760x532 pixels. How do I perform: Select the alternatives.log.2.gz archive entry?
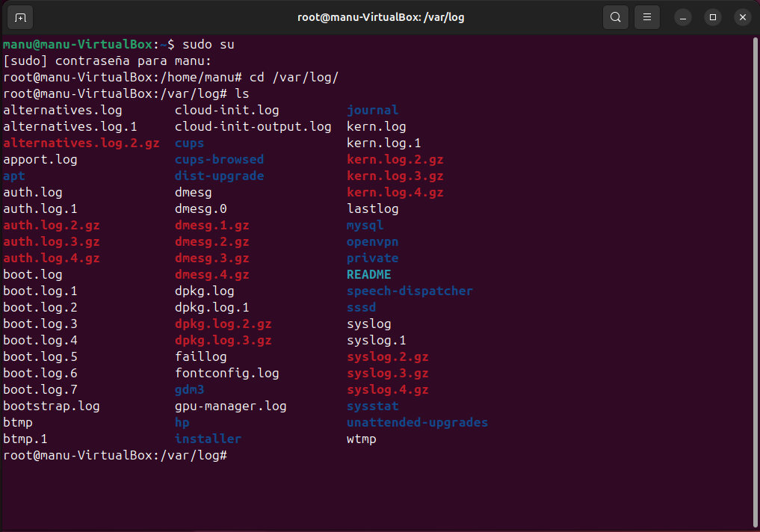pyautogui.click(x=81, y=143)
